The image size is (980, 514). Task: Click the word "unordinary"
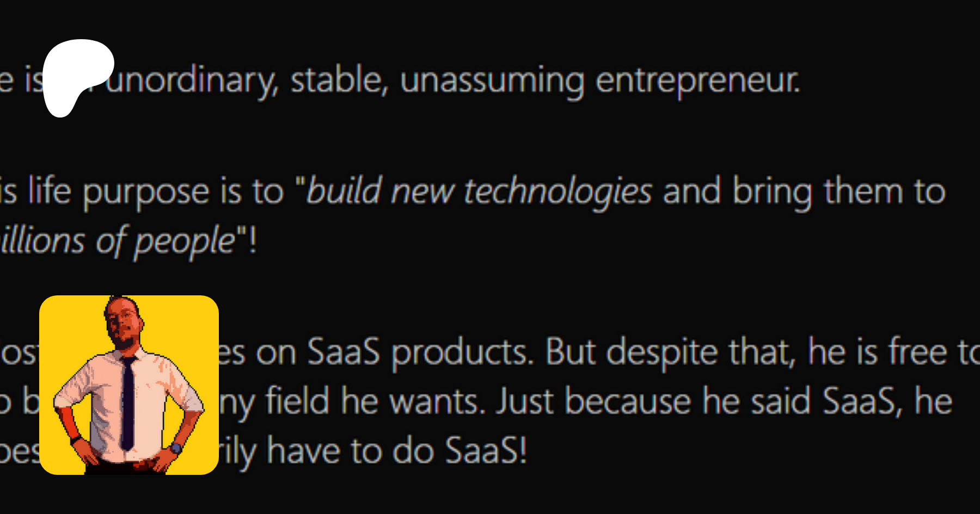tap(191, 82)
